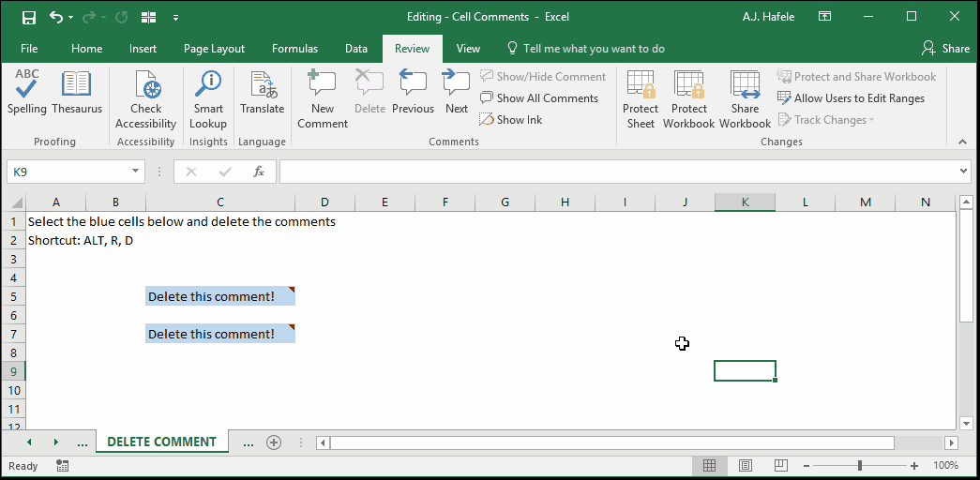
Task: Undo the last action
Action: tap(55, 18)
